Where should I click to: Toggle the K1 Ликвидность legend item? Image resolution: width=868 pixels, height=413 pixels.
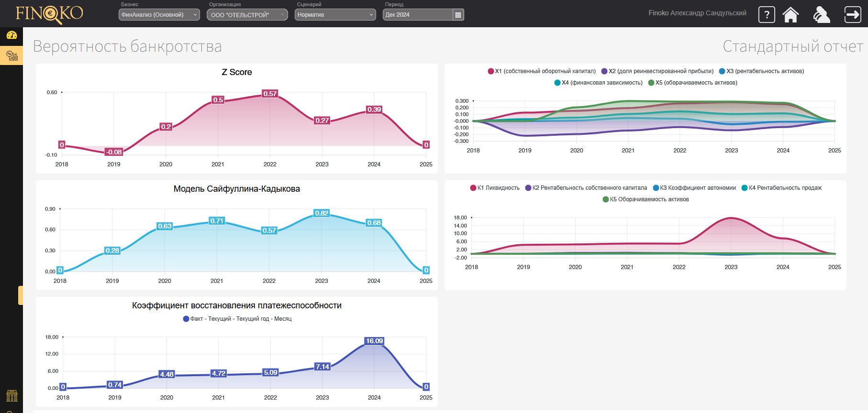[x=495, y=188]
